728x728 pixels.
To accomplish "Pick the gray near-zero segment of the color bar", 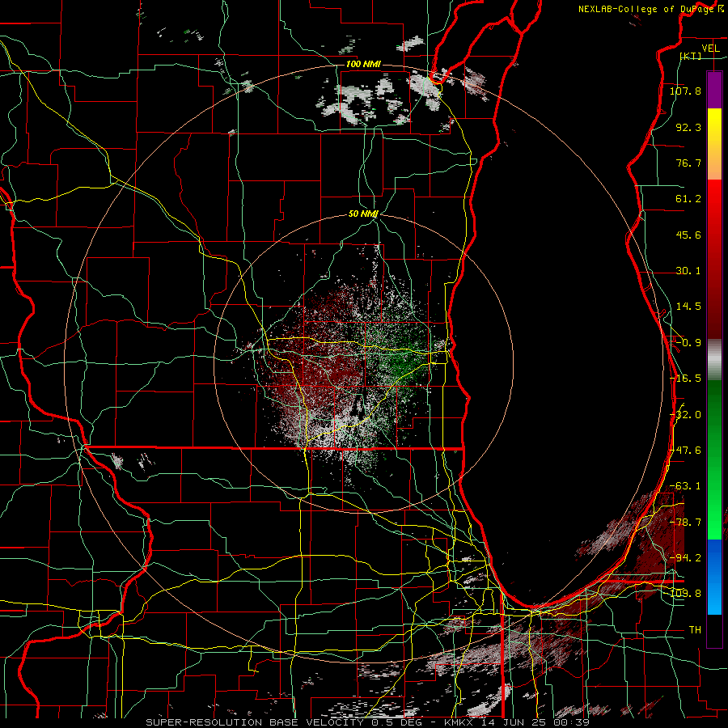I will coord(714,359).
